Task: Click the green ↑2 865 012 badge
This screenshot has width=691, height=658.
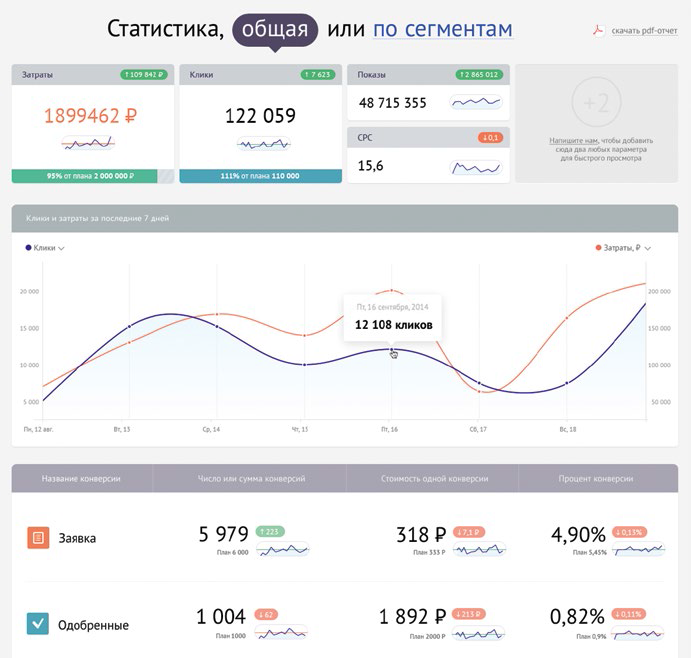Action: pyautogui.click(x=479, y=74)
